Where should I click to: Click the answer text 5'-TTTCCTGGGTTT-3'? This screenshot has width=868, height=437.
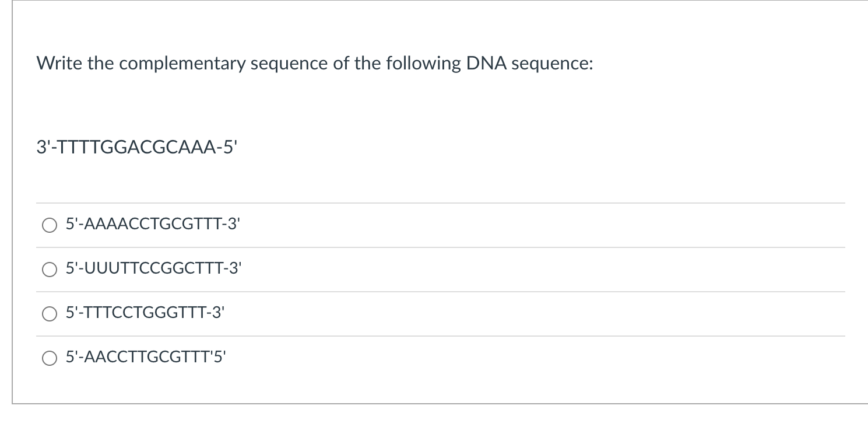pos(144,313)
